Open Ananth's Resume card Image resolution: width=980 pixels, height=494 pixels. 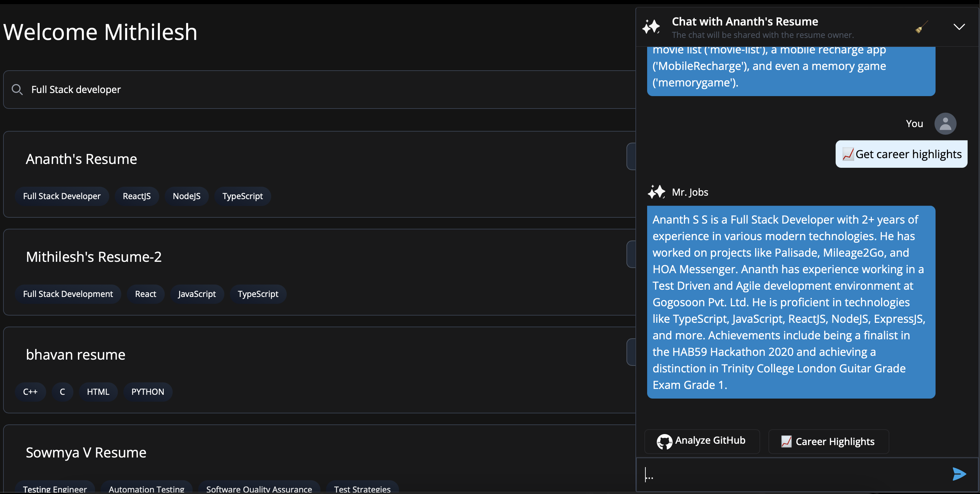pyautogui.click(x=81, y=159)
